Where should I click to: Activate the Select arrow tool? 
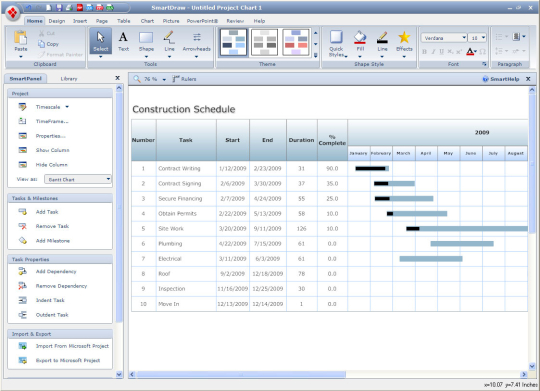coord(101,41)
